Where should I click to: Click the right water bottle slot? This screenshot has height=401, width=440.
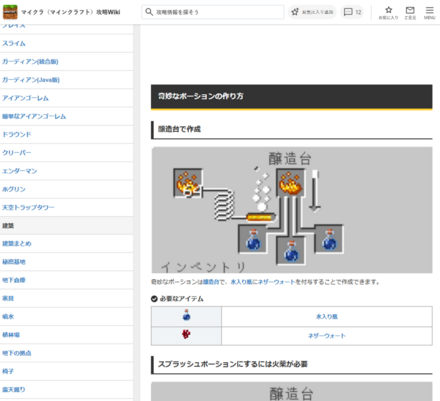click(x=329, y=239)
